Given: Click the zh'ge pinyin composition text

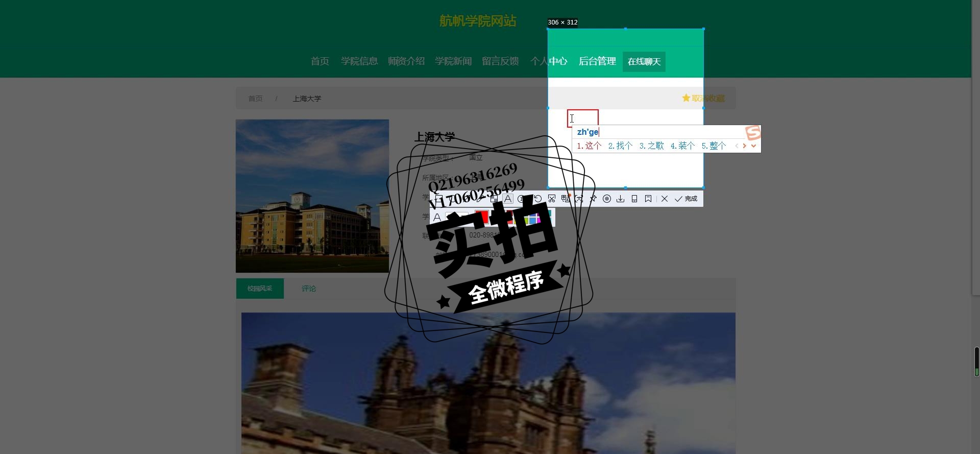Looking at the screenshot, I should pyautogui.click(x=587, y=132).
